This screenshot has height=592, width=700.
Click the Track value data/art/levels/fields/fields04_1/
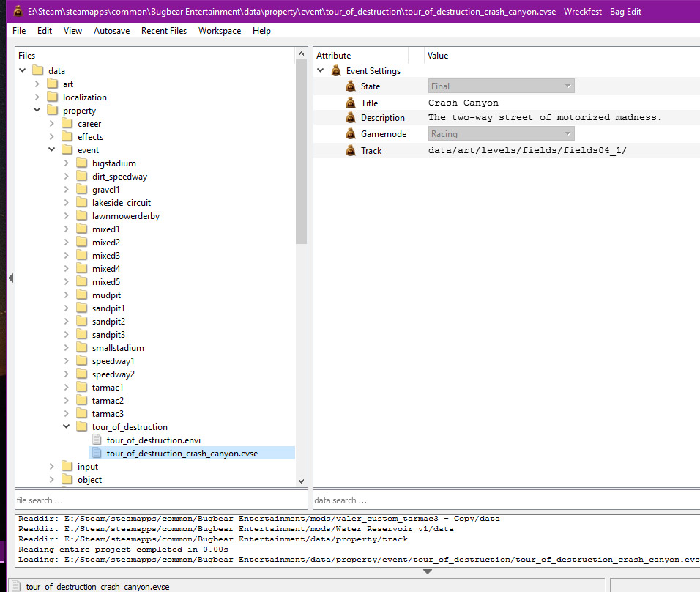pos(527,151)
